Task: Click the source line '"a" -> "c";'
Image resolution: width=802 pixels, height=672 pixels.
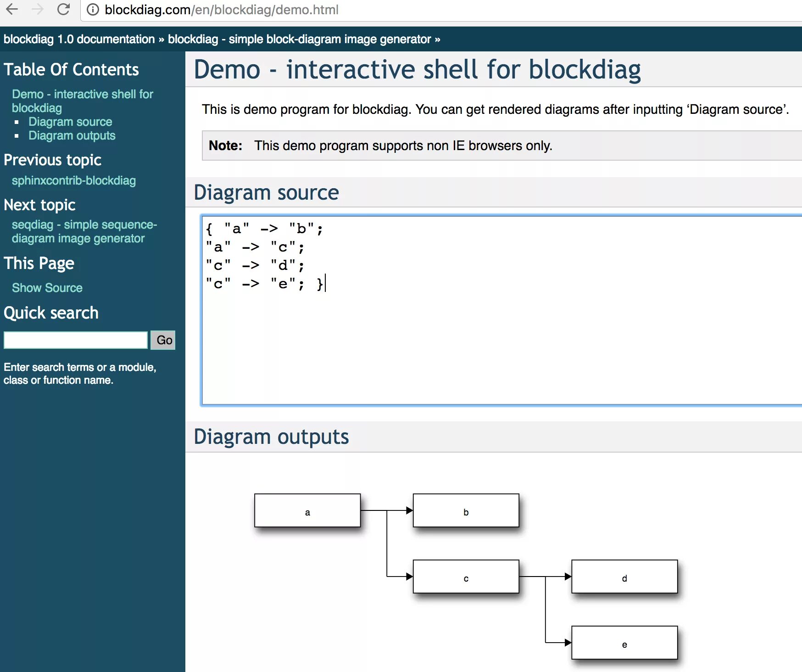Action: pyautogui.click(x=255, y=247)
